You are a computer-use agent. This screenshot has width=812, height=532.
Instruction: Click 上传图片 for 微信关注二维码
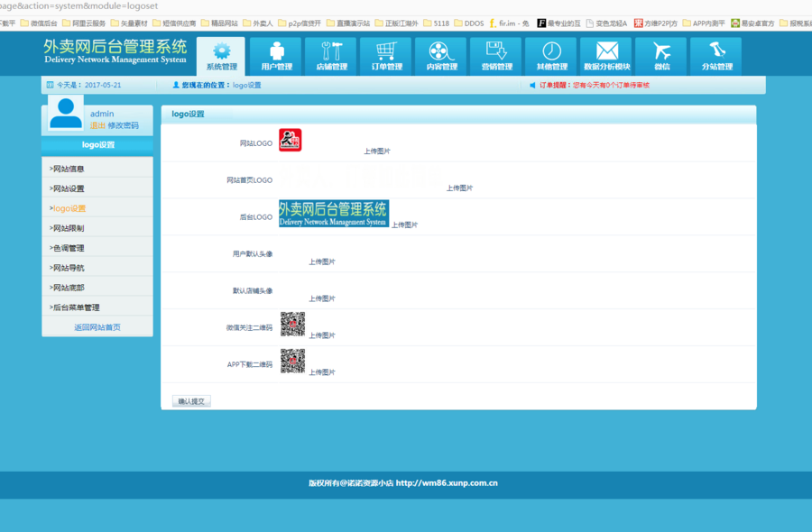322,335
